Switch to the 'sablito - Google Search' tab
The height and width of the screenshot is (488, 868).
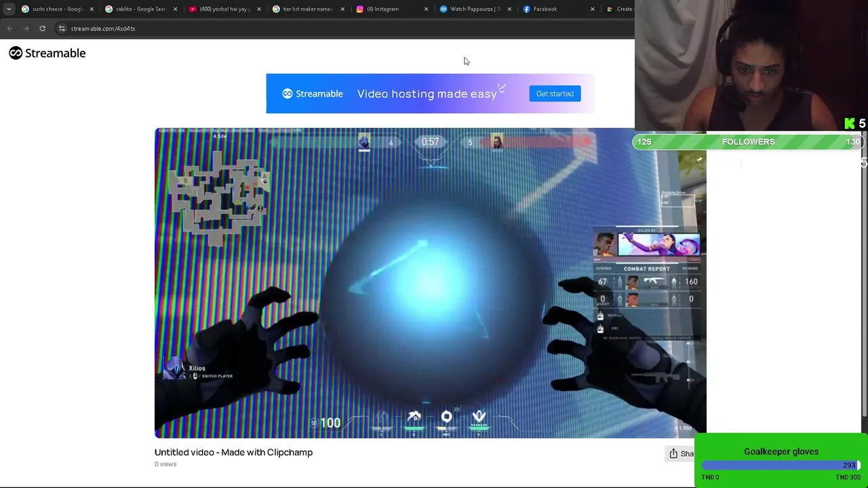point(140,9)
